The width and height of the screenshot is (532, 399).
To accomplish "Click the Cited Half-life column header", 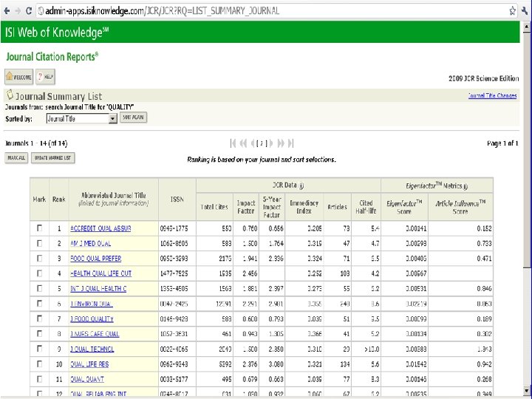I will click(x=366, y=207).
